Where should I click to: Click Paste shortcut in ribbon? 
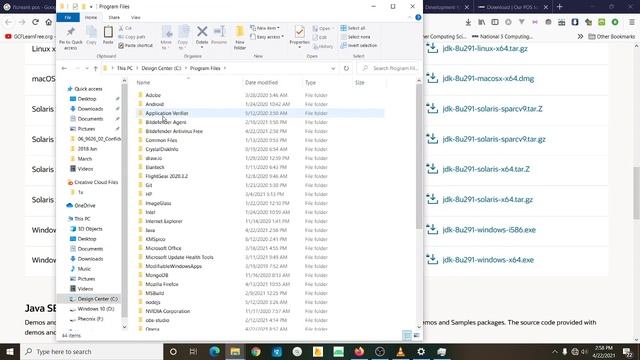click(136, 45)
